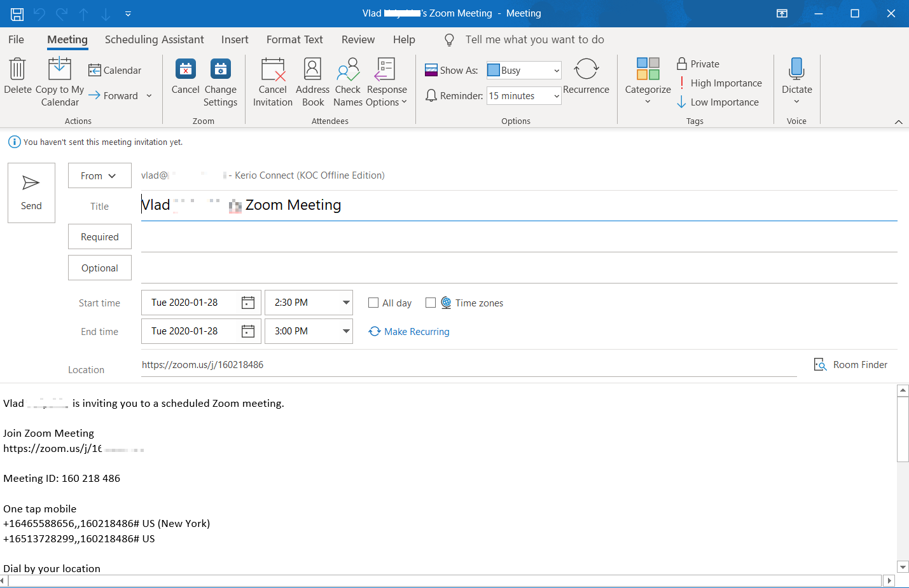The width and height of the screenshot is (909, 588).
Task: Open 3:00 PM end time dropdown
Action: point(346,331)
